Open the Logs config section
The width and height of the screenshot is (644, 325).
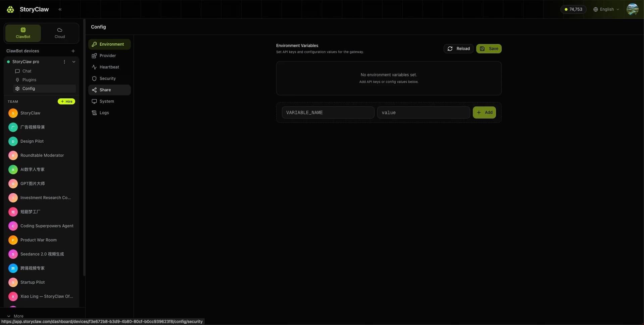click(109, 113)
